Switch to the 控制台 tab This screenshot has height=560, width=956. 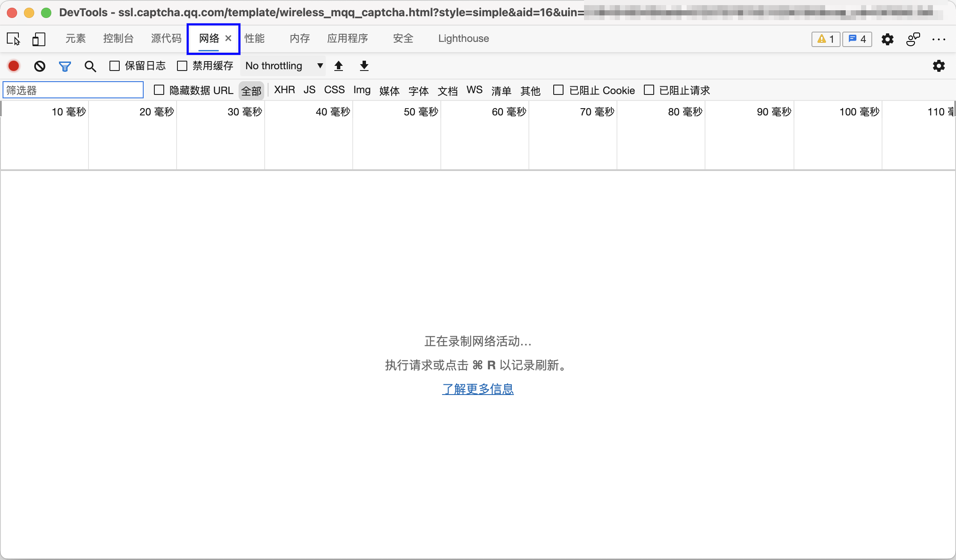coord(118,38)
